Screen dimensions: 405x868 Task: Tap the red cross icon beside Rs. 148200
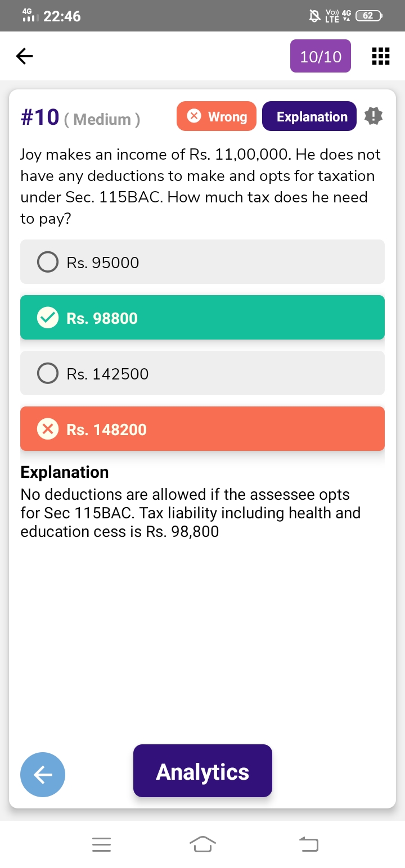48,429
